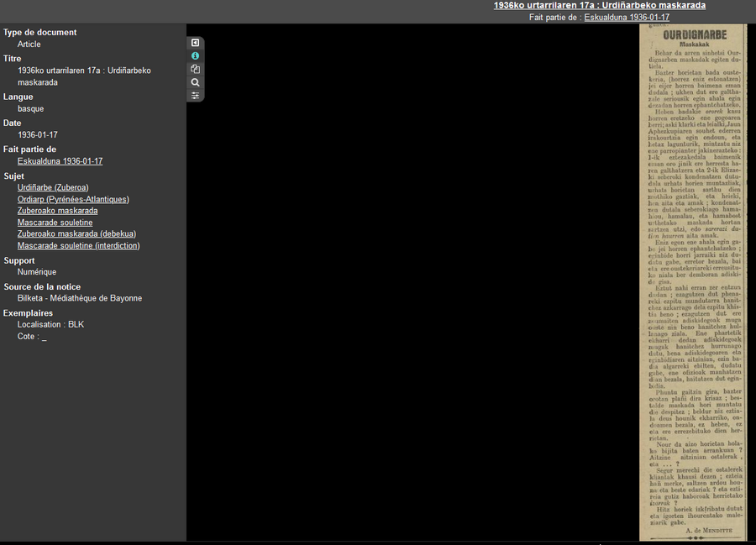Select the Mascarade souletine subject link
Screen dimensions: 756x545
[55, 223]
